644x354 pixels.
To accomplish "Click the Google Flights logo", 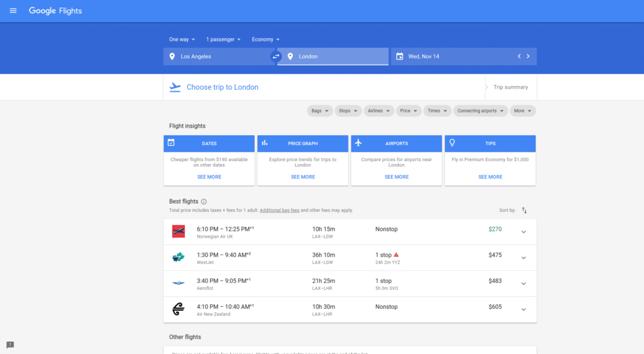I will [x=55, y=11].
